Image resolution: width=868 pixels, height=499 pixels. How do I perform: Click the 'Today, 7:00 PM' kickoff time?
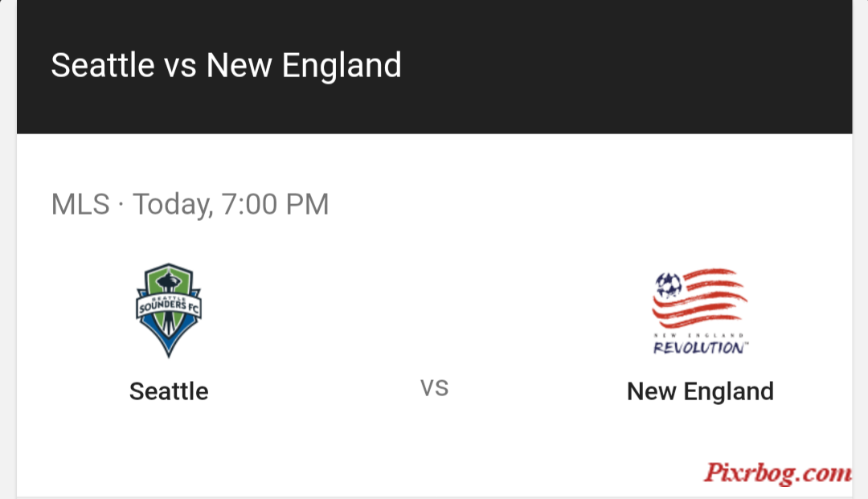[231, 205]
